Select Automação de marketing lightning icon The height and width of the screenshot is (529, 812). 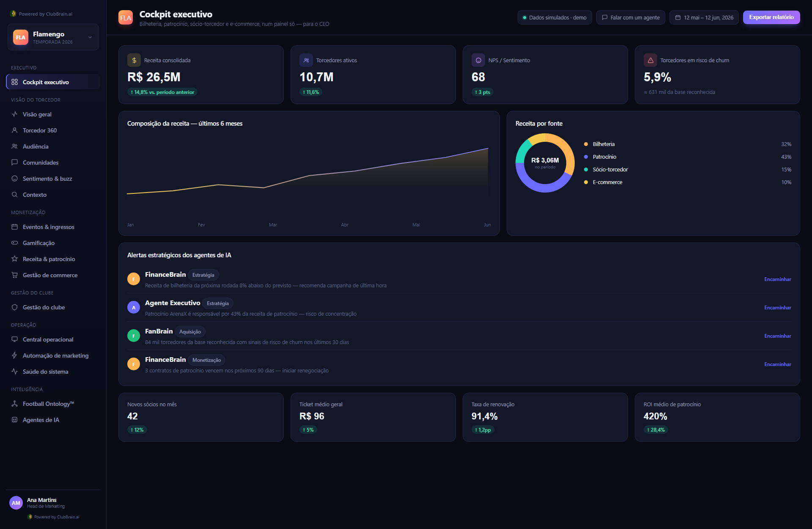click(x=14, y=355)
